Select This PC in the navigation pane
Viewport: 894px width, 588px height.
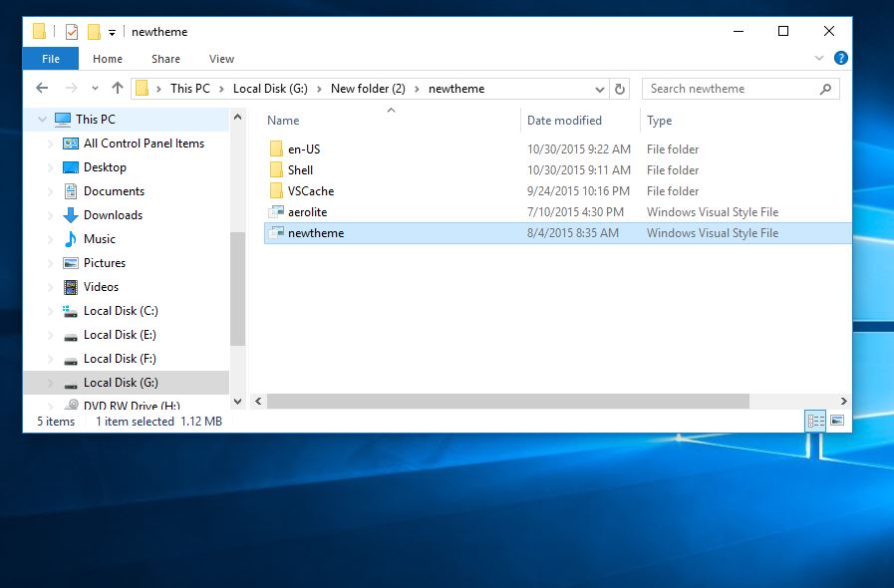tap(96, 120)
